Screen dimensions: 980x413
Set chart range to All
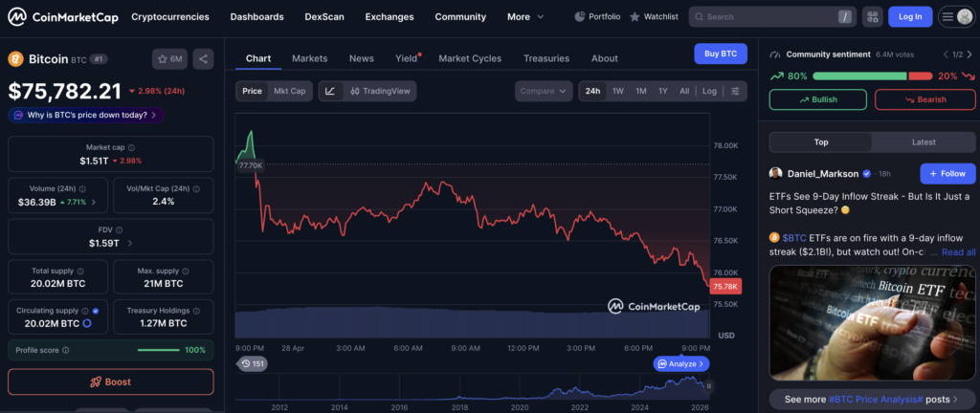[684, 91]
